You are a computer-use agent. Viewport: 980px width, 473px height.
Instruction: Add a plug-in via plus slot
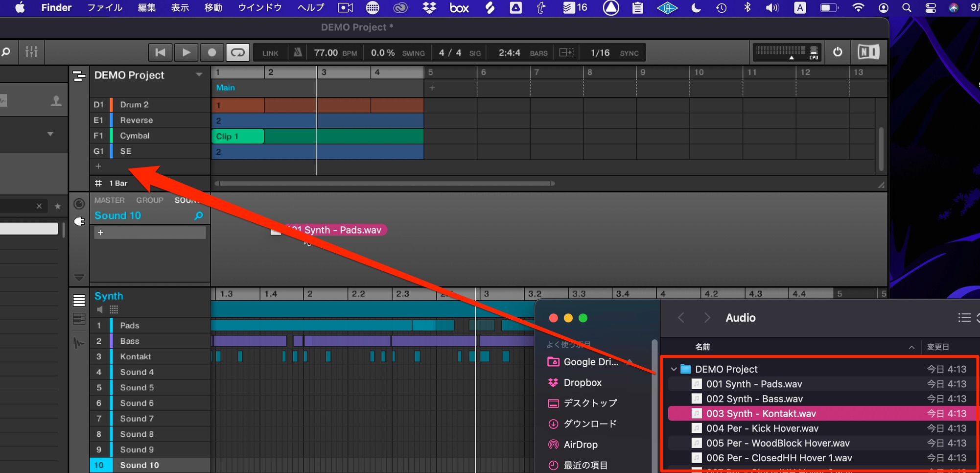point(150,233)
